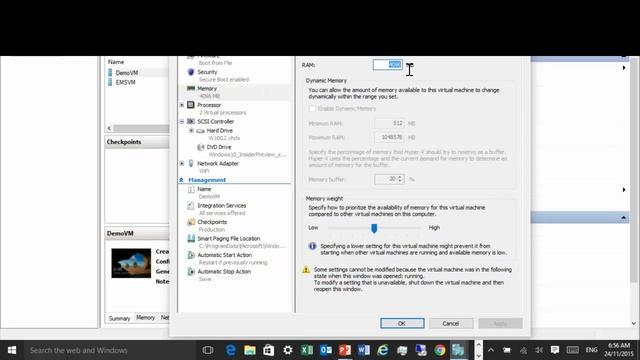
Task: Click the disabled Apply button
Action: pyautogui.click(x=500, y=323)
